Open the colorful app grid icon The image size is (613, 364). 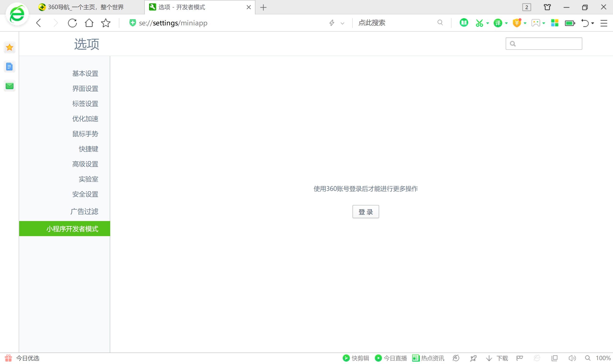coord(555,23)
